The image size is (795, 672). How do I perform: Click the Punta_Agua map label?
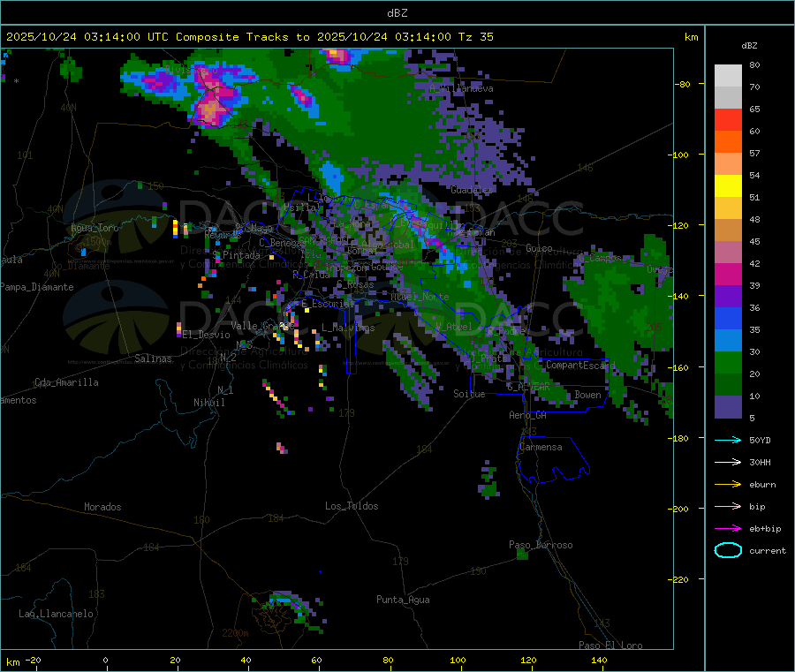(x=403, y=600)
